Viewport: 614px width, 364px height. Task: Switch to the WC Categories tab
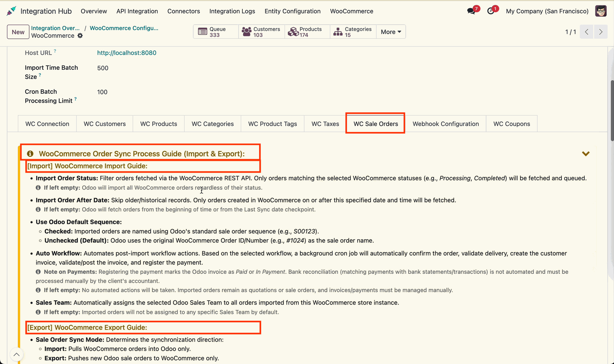tap(213, 124)
